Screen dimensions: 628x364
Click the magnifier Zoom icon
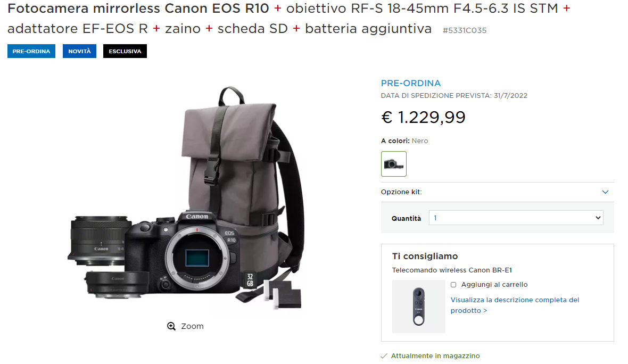(171, 326)
